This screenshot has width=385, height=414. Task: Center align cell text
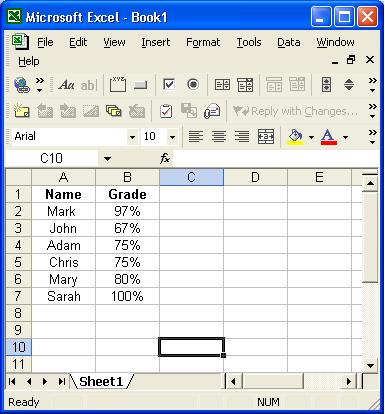(219, 136)
